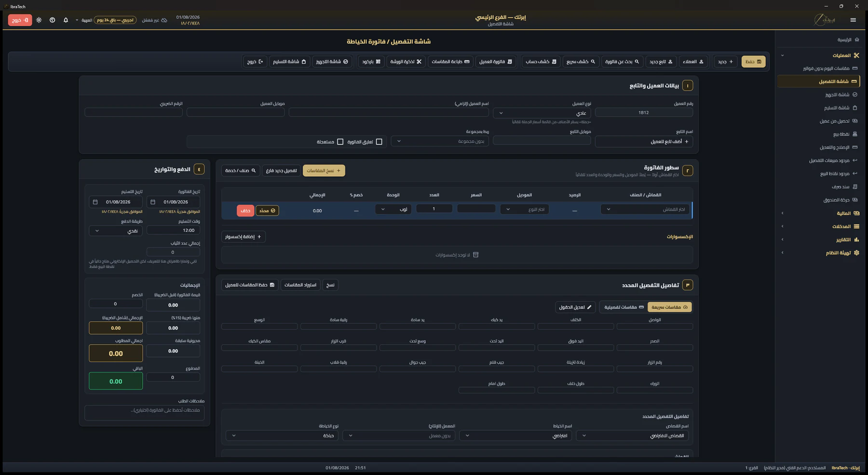Click the calendar icon in تاريخ الفاتورة field

pyautogui.click(x=153, y=202)
